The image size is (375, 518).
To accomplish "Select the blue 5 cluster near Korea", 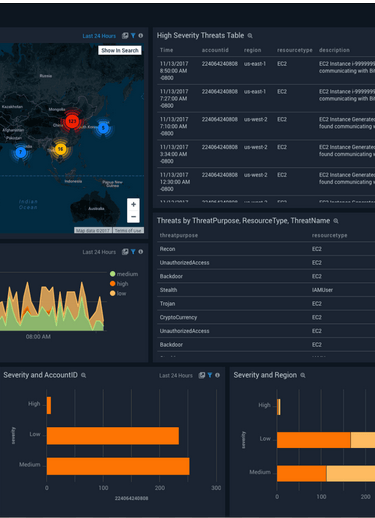I will [103, 127].
